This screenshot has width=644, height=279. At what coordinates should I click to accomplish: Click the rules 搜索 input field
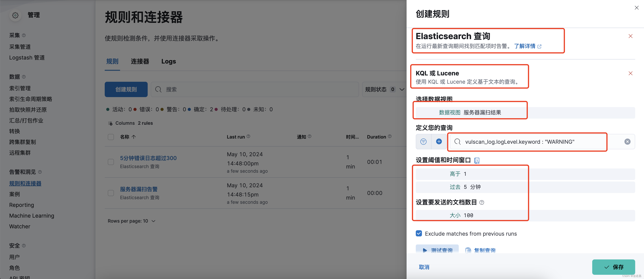(255, 89)
